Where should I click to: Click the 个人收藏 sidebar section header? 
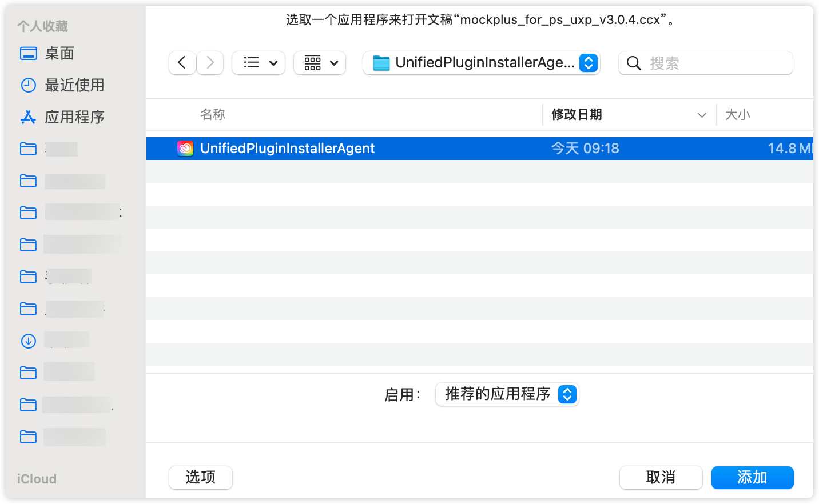coord(42,26)
